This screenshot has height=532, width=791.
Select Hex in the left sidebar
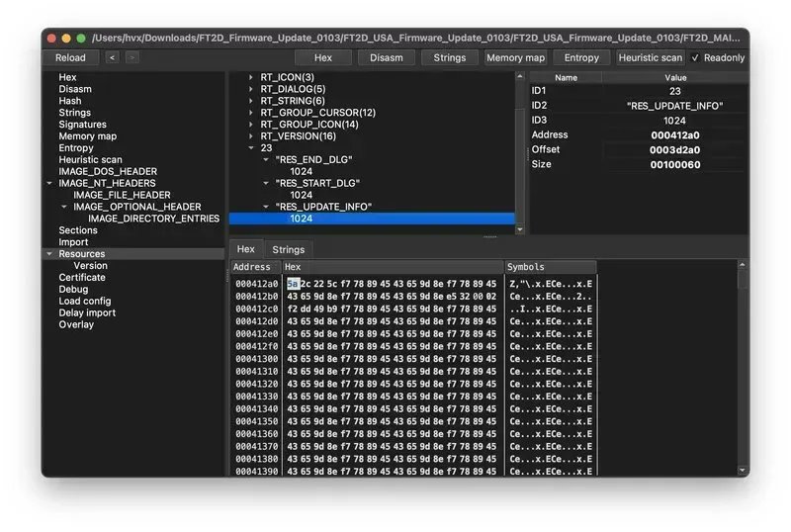(x=67, y=77)
